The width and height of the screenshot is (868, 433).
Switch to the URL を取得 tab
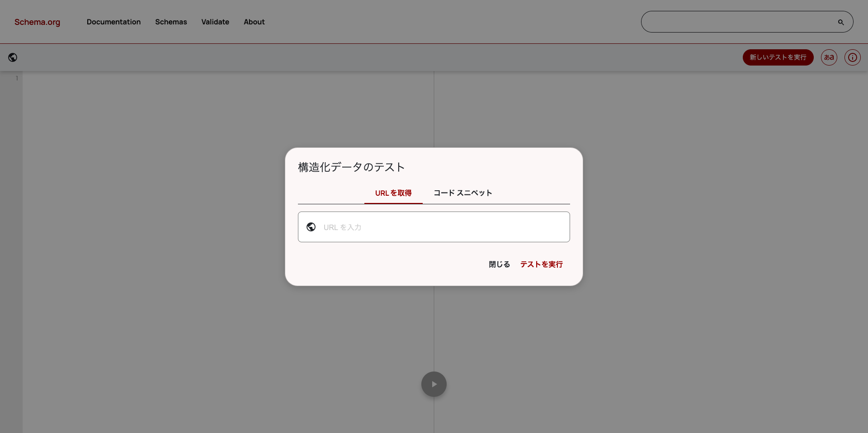[x=393, y=193]
